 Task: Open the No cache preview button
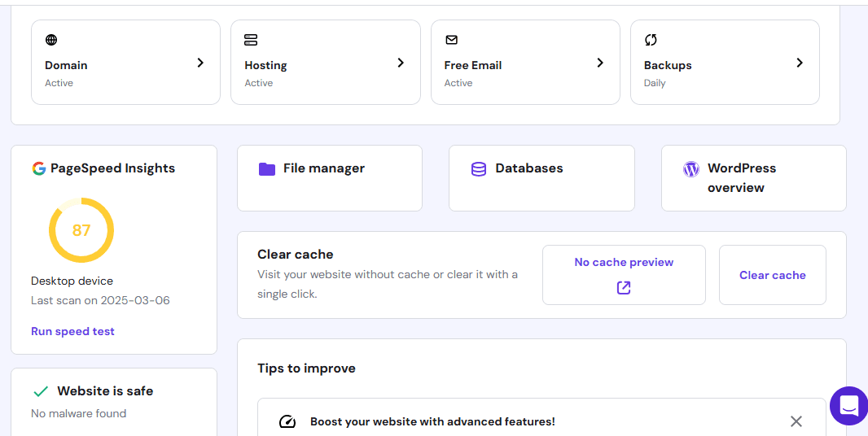point(624,275)
